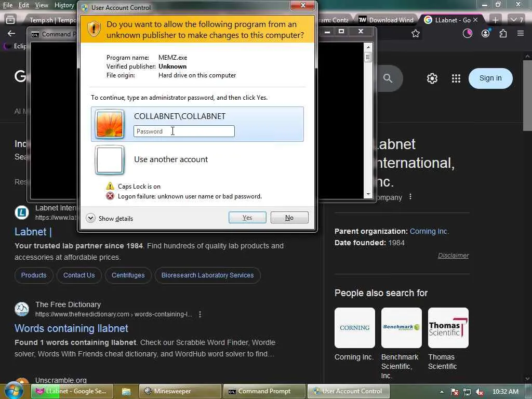The height and width of the screenshot is (399, 532).
Task: Select User Account Control taskbar button
Action: (349, 391)
